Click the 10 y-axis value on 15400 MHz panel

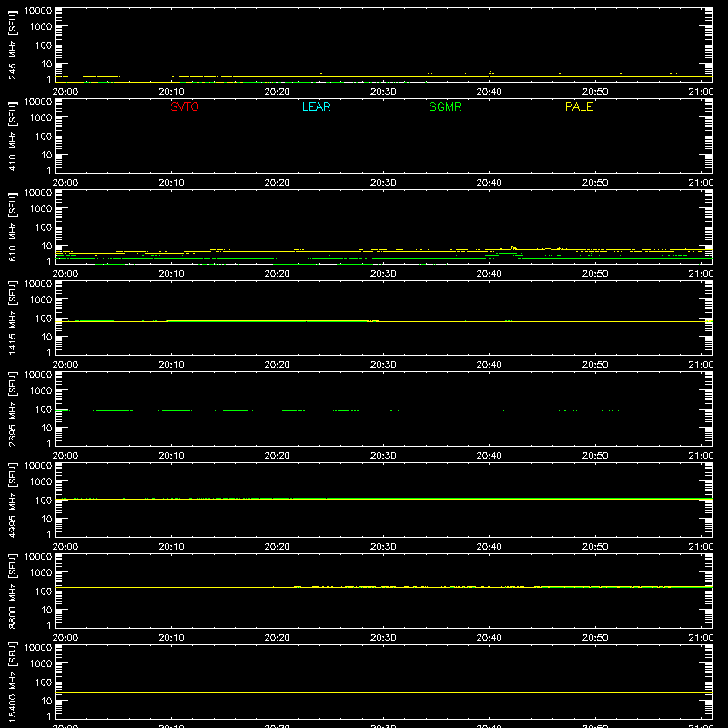click(x=46, y=701)
